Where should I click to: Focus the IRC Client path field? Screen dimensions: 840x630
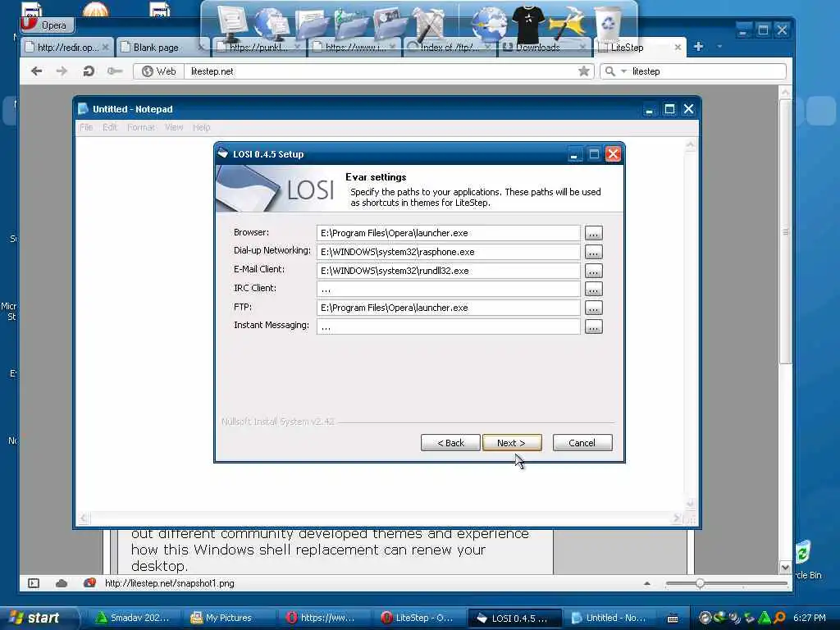click(x=449, y=290)
